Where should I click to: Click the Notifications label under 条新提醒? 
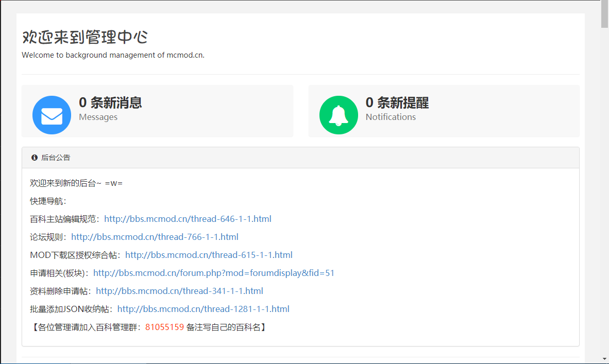(x=391, y=117)
